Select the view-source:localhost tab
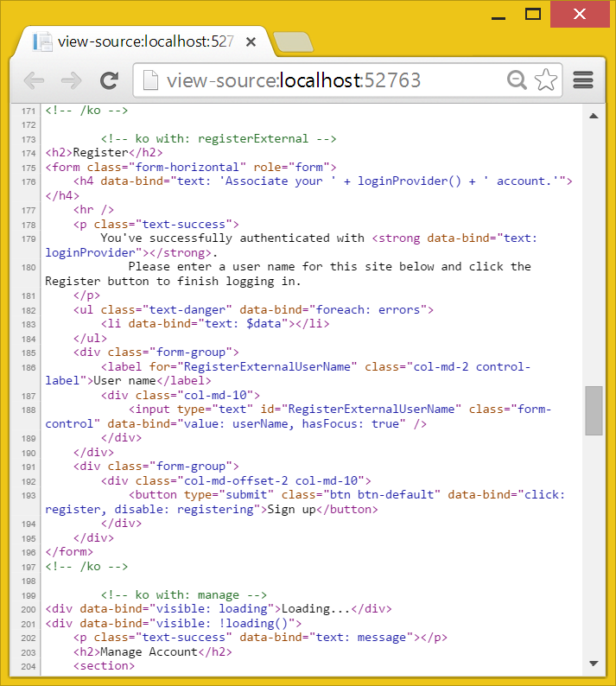 [x=143, y=42]
